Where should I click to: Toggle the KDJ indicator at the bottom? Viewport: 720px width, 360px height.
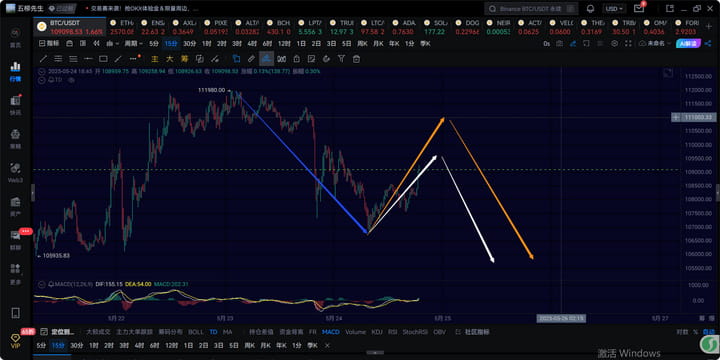click(x=377, y=332)
